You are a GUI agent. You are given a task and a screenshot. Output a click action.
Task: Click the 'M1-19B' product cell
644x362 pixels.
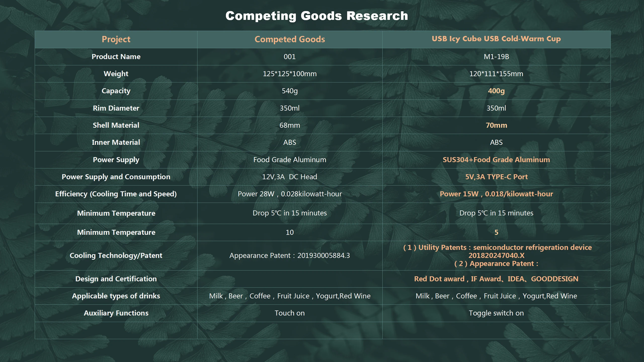click(496, 57)
